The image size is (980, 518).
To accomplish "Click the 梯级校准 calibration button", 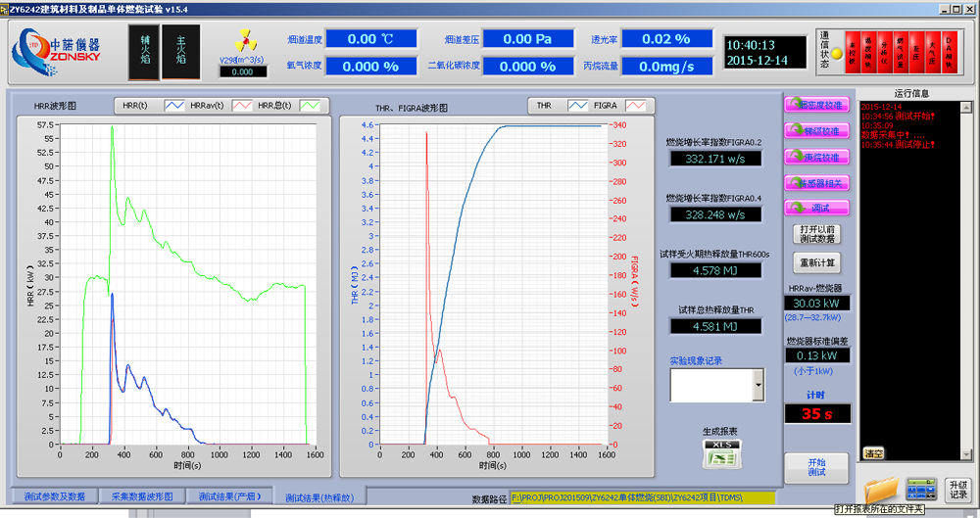I will 817,131.
